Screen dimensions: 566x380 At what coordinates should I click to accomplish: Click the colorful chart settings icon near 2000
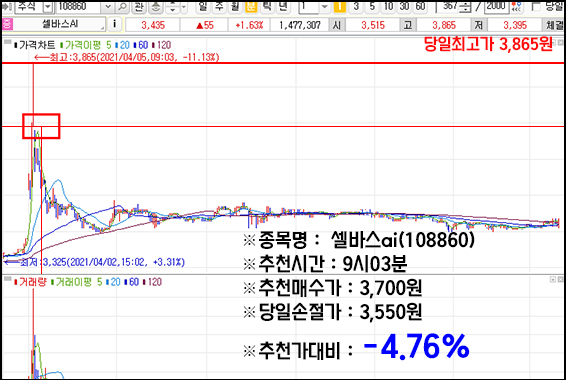point(517,6)
